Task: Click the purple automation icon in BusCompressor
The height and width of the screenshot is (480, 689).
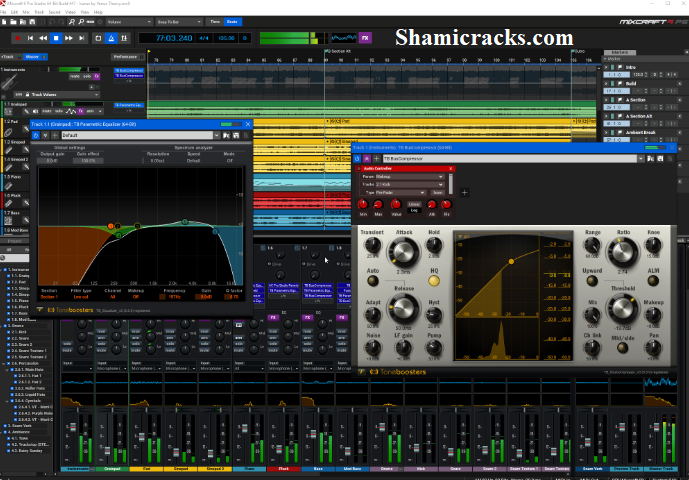Action: pyautogui.click(x=367, y=159)
